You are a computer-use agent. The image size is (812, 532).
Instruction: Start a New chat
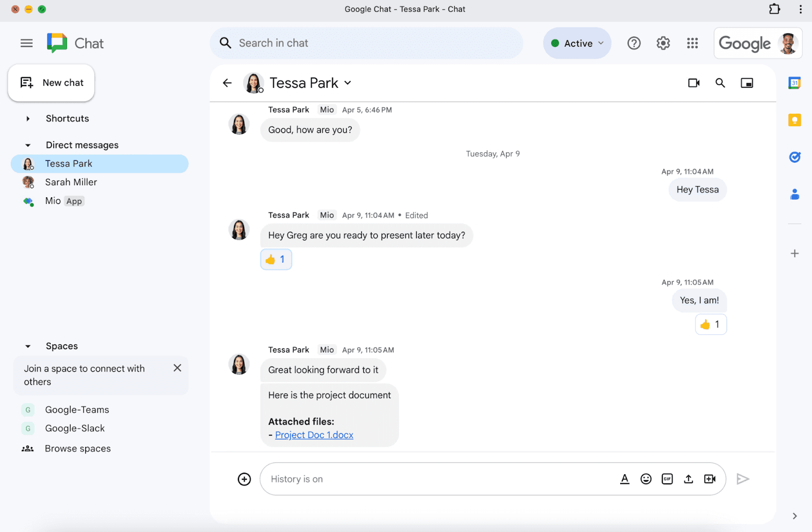tap(51, 82)
